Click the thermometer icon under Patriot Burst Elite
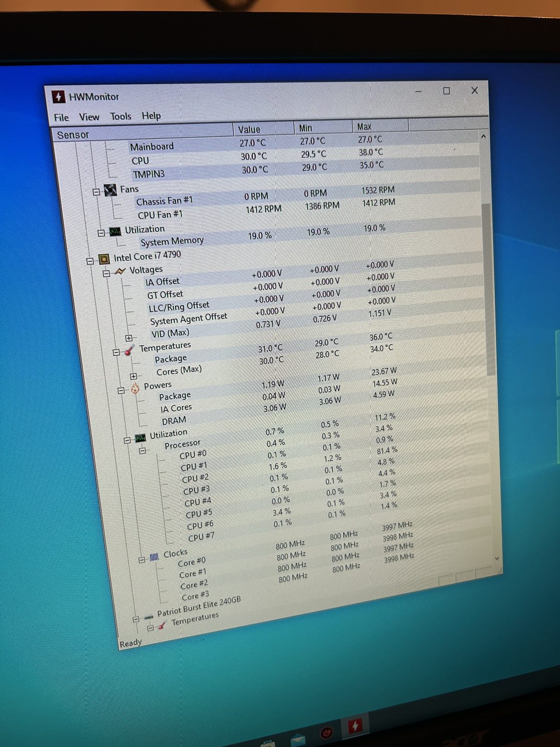This screenshot has width=560, height=747. (162, 625)
